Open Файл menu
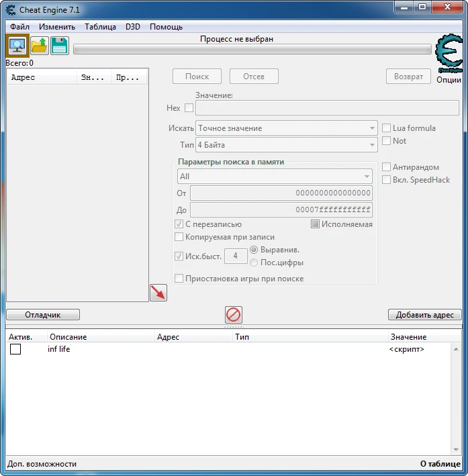This screenshot has width=468, height=476. click(x=19, y=27)
